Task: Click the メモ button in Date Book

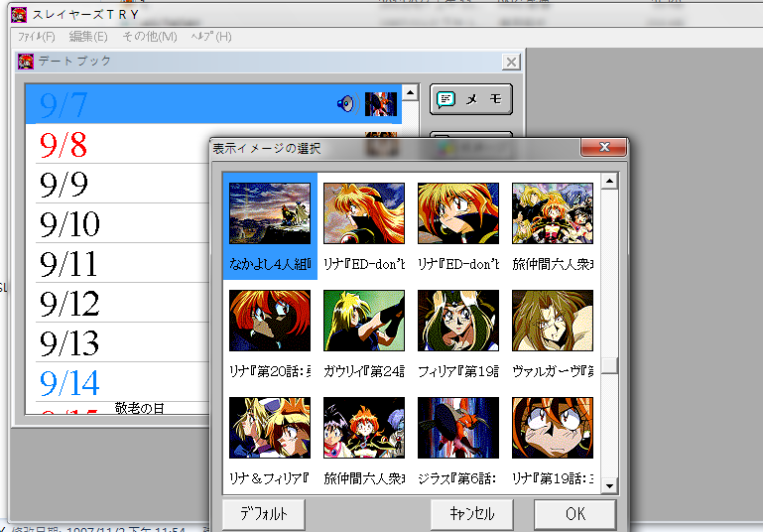Action: point(470,99)
